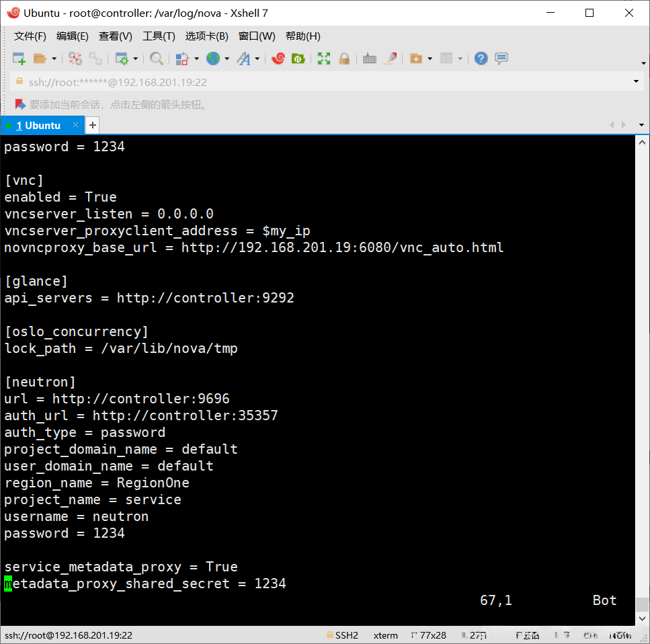Click the novncproxy_base_url line
Screen dimensions: 650x644
click(253, 247)
